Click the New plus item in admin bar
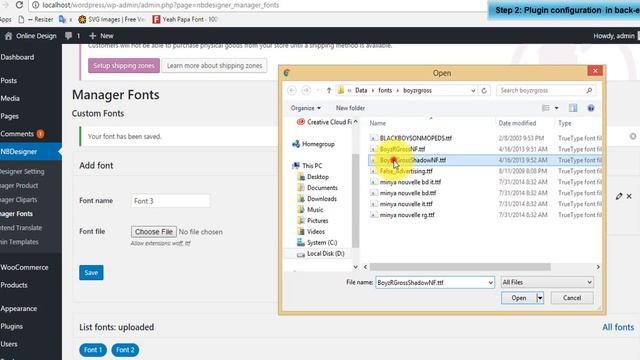640x360 pixels. (101, 36)
